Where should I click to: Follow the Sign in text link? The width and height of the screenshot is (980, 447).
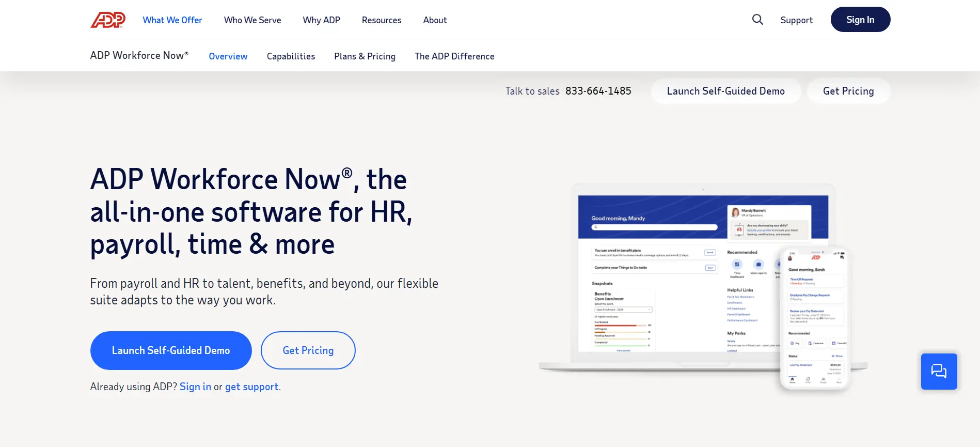click(x=195, y=387)
